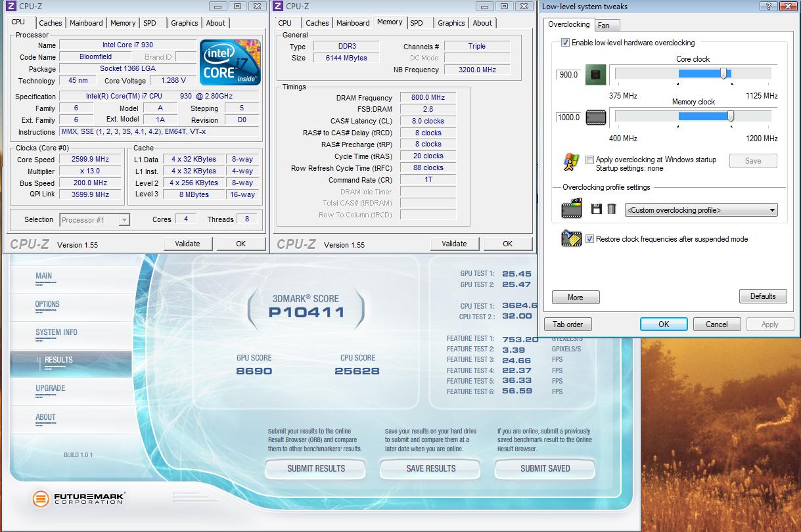The width and height of the screenshot is (801, 532).
Task: Select the Overclocking tab in system tweaks
Action: click(569, 24)
